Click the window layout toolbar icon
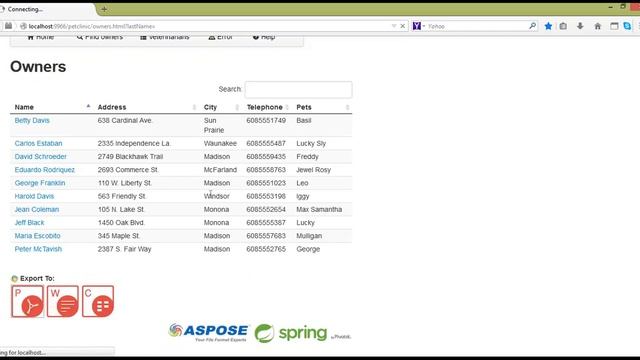Image resolution: width=640 pixels, height=360 pixels. 614,26
